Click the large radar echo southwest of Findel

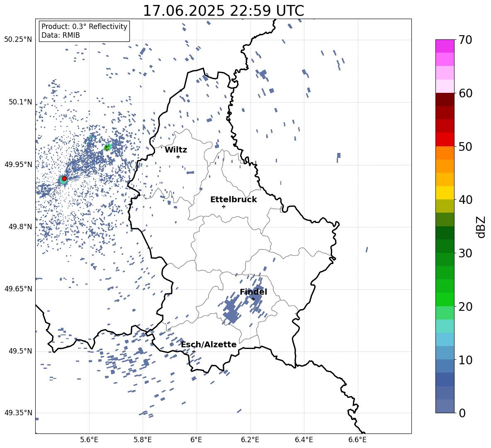pos(232,311)
